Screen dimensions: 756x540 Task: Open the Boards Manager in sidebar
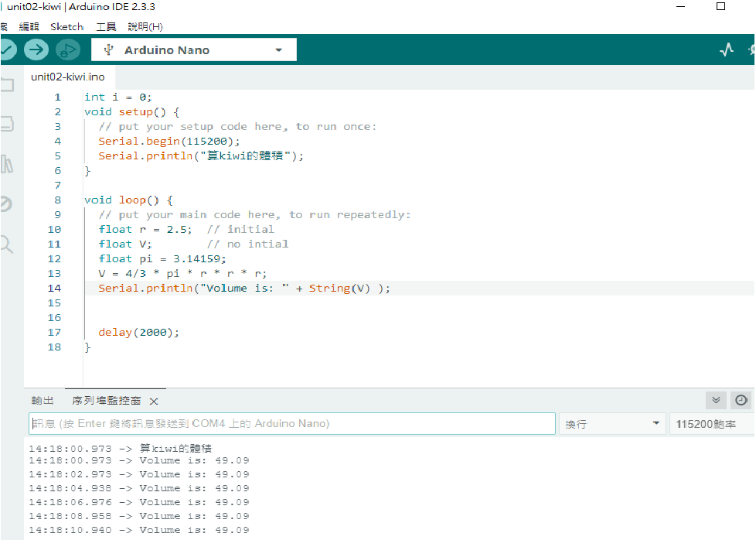tap(6, 124)
